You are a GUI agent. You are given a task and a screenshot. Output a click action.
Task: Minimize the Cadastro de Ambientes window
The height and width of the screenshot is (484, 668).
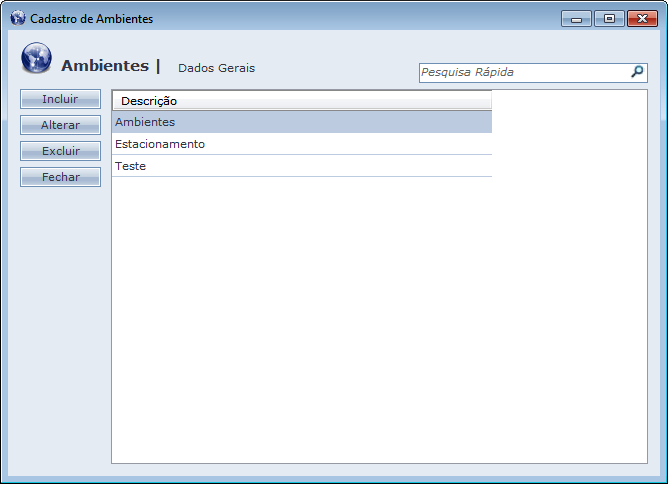(576, 19)
